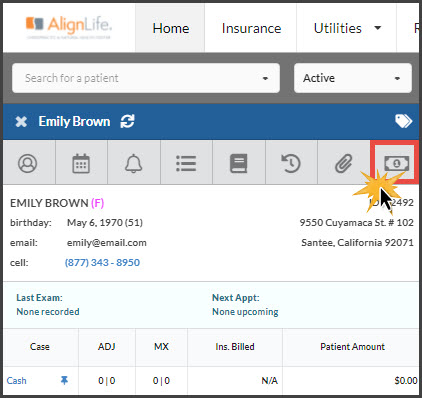The height and width of the screenshot is (398, 422).
Task: Open the list icon tab
Action: coord(186,163)
